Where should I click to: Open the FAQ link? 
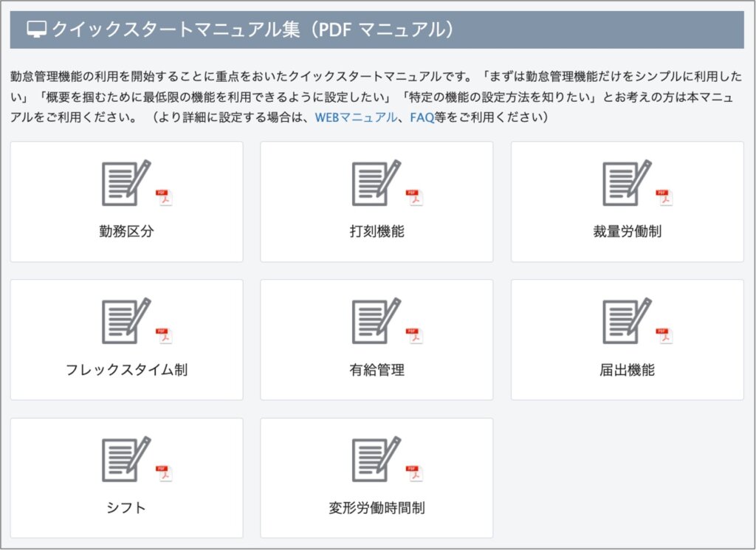pyautogui.click(x=422, y=117)
